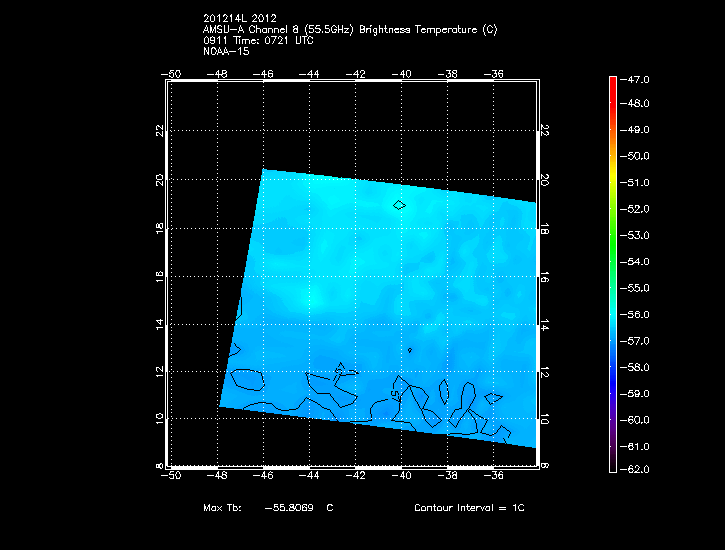Click the '0911 Time: 0721 UTC' line
The width and height of the screenshot is (725, 550).
click(258, 40)
